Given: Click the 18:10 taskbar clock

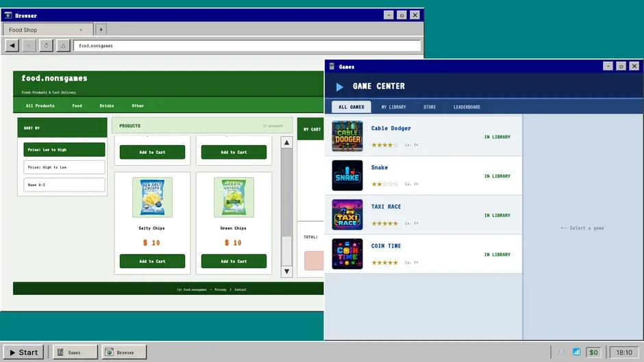Looking at the screenshot, I should (624, 352).
